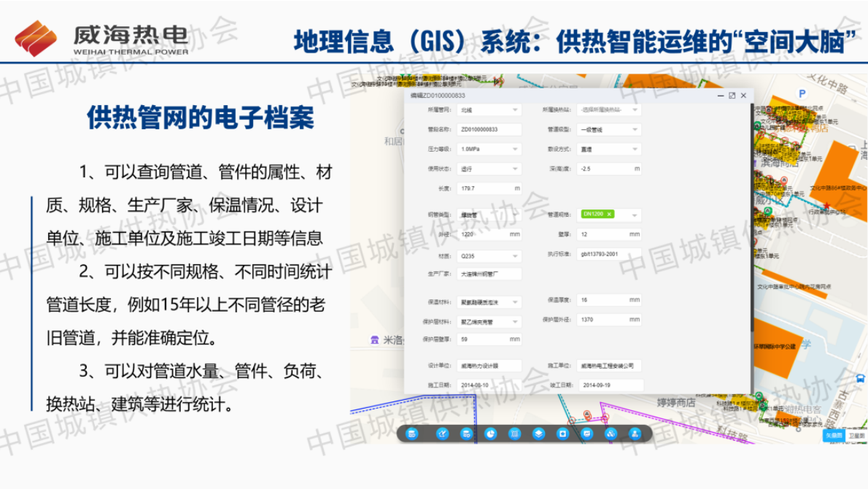Switch map to 卫星图 satellite view
868x489 pixels.
point(856,435)
